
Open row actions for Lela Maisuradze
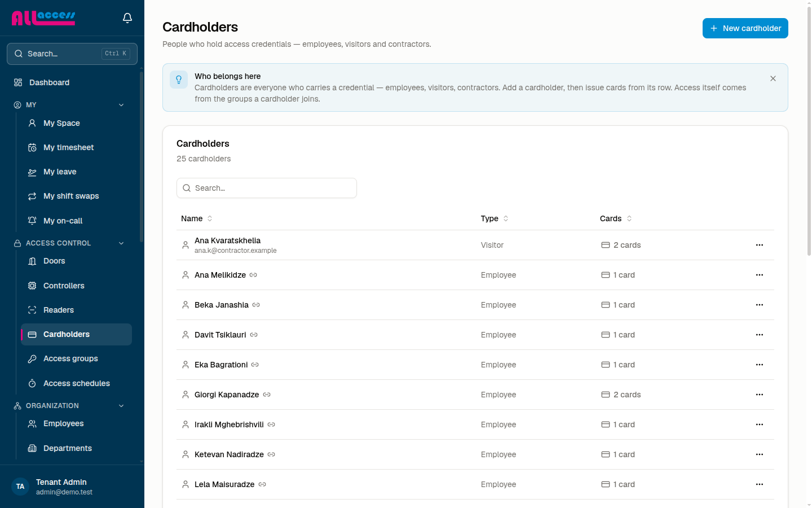tap(760, 484)
